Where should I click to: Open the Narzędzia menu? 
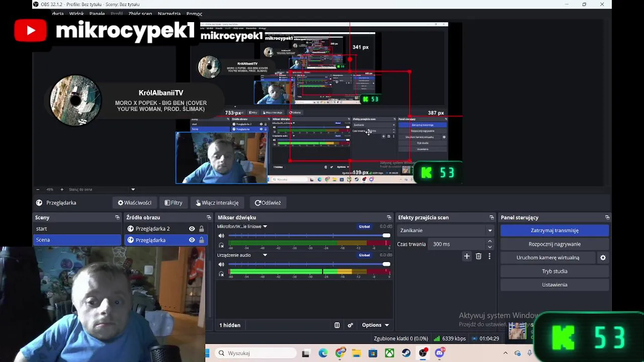pyautogui.click(x=169, y=14)
